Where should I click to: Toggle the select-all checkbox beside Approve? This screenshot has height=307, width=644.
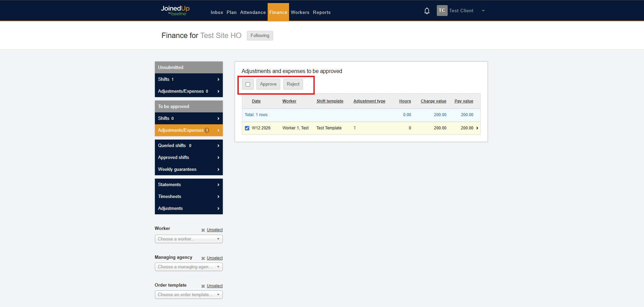pos(248,84)
